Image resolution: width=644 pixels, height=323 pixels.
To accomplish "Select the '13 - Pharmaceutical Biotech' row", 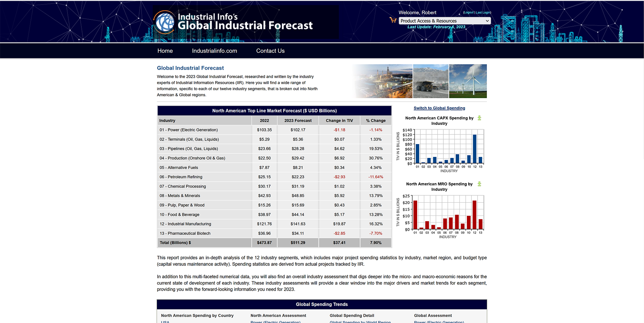I will pos(274,233).
